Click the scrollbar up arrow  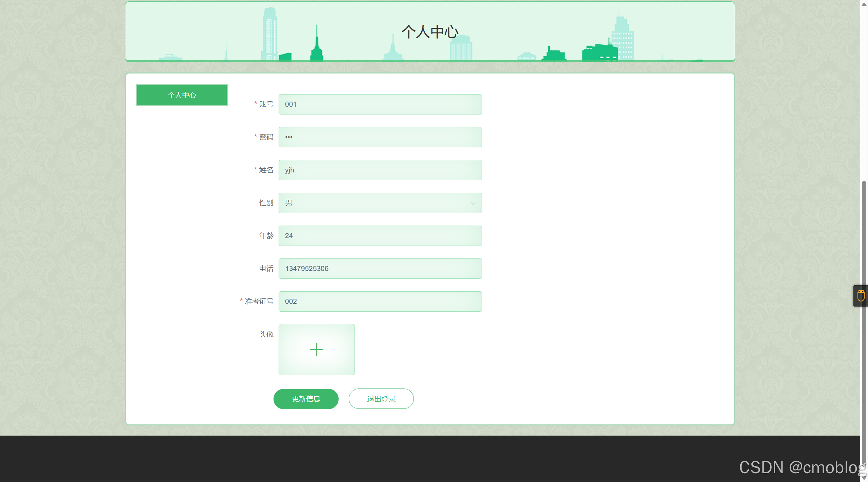click(x=864, y=4)
